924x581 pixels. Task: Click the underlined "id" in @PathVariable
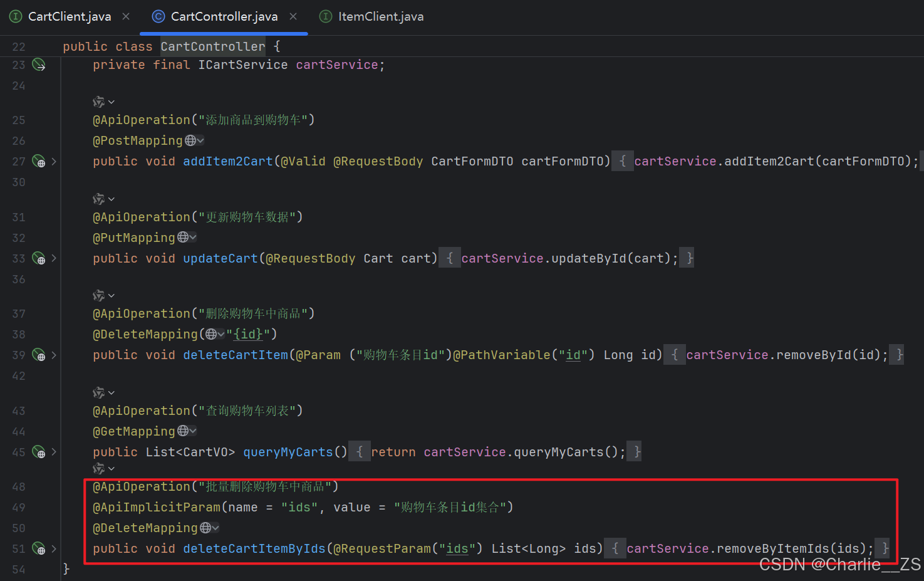(x=573, y=355)
